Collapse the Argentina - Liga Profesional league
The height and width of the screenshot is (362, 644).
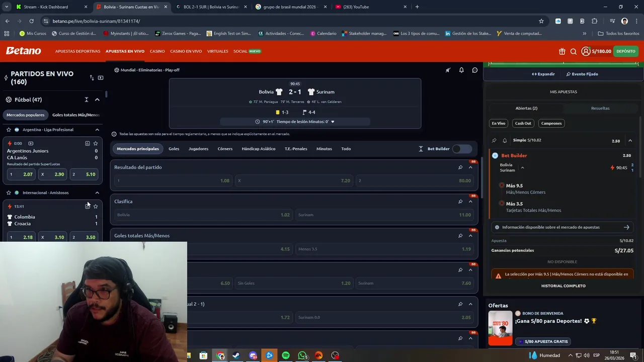97,130
